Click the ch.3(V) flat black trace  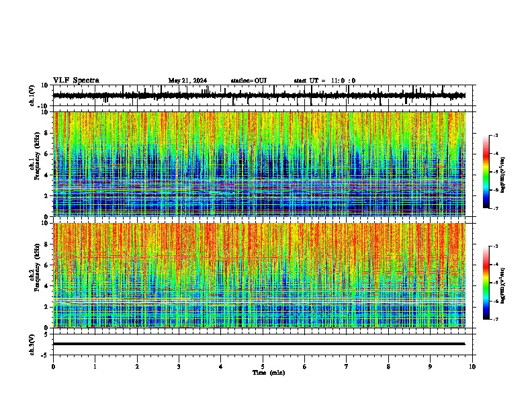(x=259, y=344)
